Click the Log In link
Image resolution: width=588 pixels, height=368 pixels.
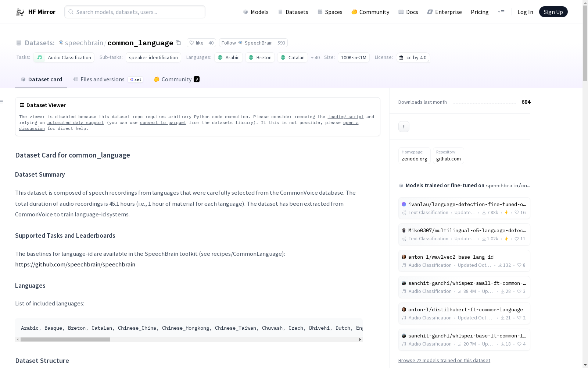pyautogui.click(x=525, y=12)
